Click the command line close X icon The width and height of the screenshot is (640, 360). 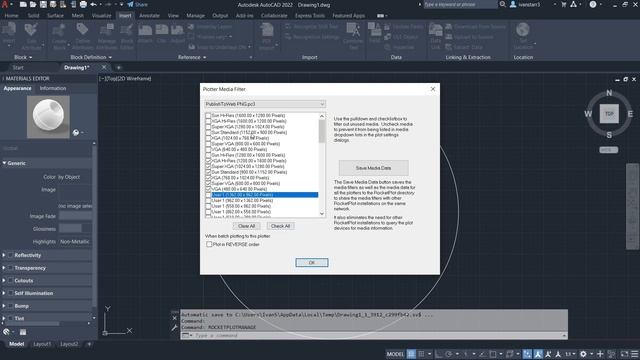175,318
